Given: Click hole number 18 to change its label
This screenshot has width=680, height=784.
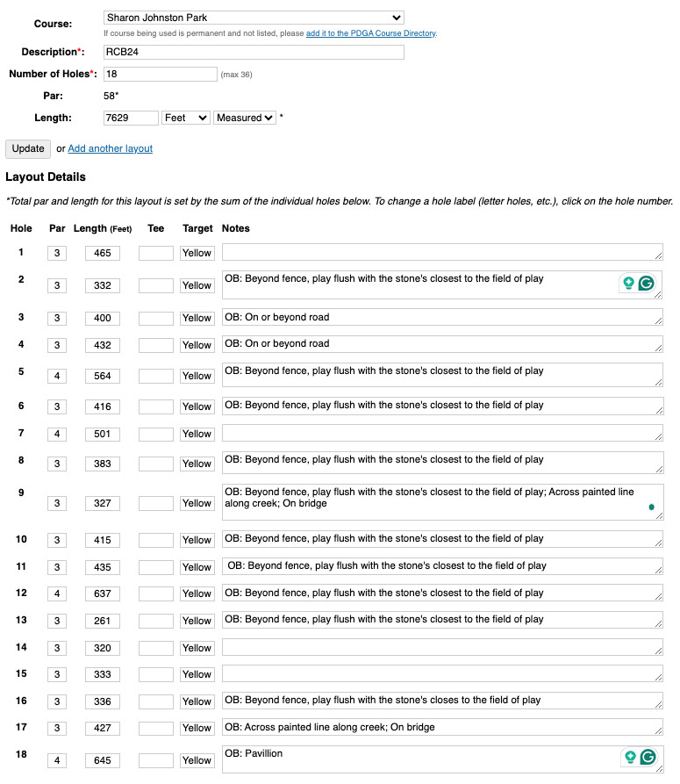Looking at the screenshot, I should tap(21, 754).
